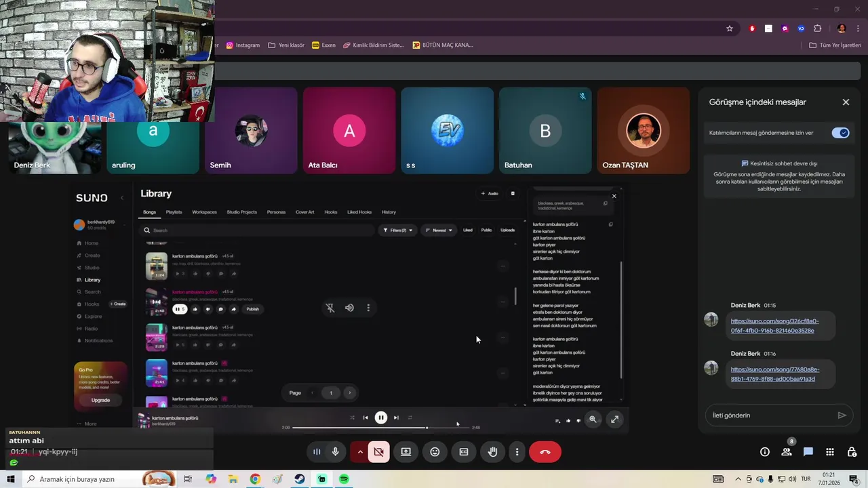The width and height of the screenshot is (868, 488).
Task: Click trash icon next to Audio button
Action: 513,194
